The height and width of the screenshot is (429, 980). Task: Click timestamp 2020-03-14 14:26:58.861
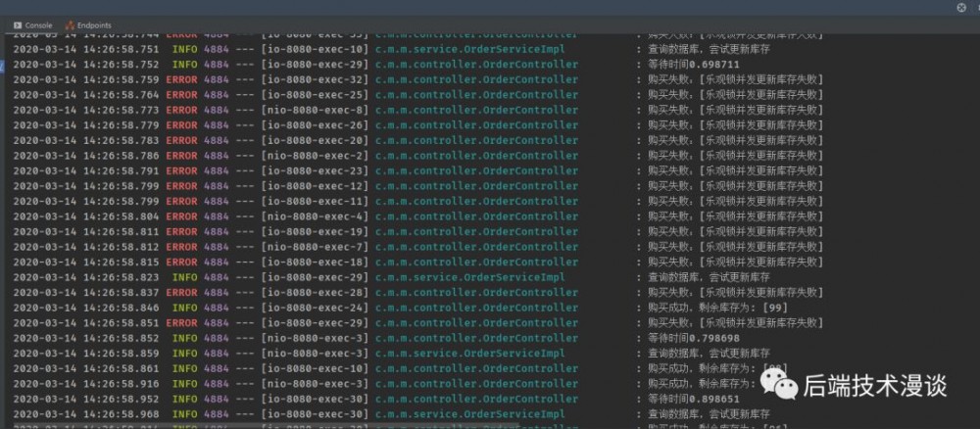(86, 368)
